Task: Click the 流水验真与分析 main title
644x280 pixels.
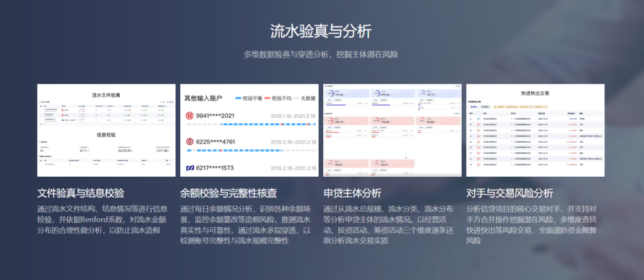Action: [x=321, y=31]
